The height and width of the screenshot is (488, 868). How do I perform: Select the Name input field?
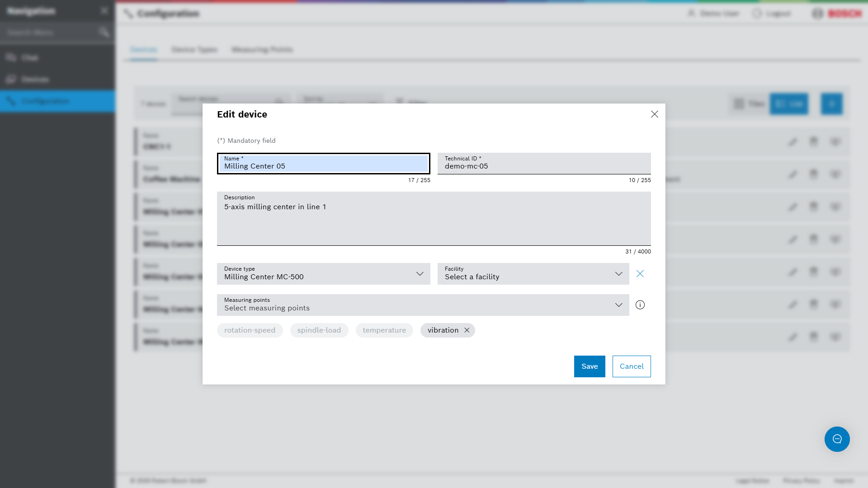pyautogui.click(x=324, y=164)
